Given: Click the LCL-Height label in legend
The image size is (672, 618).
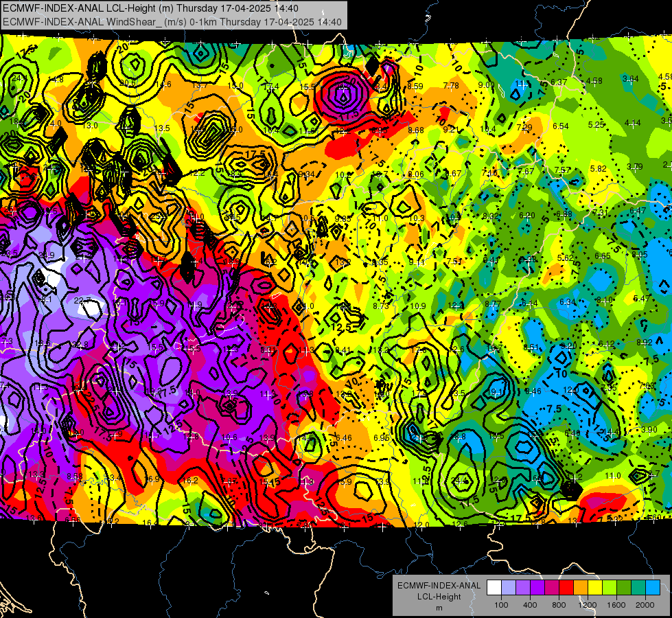Looking at the screenshot, I should (439, 597).
